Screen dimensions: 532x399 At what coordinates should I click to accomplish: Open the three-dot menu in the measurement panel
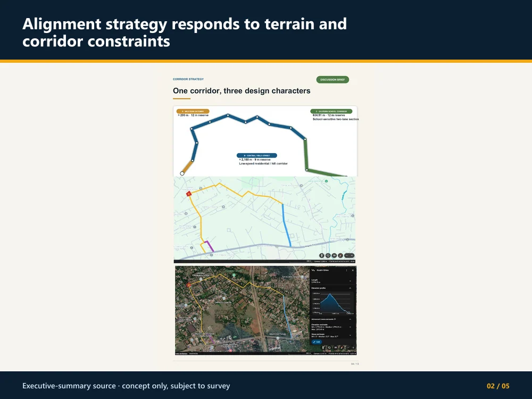346,270
